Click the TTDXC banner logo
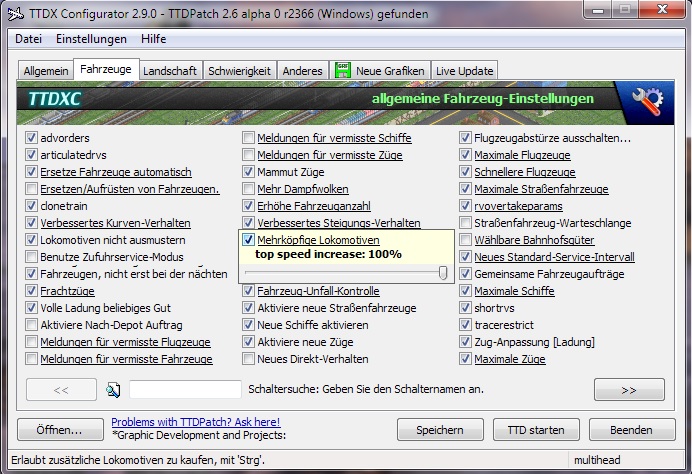 click(54, 99)
